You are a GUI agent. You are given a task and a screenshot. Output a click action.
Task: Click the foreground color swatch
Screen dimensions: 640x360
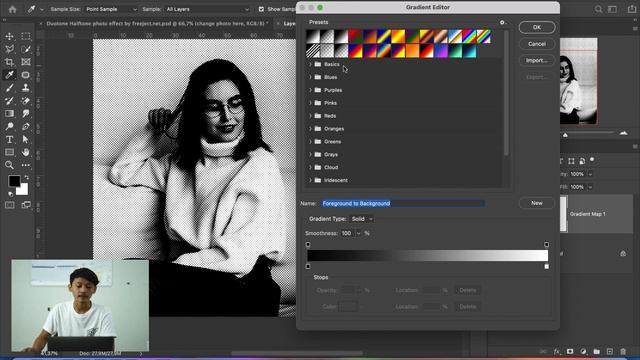click(x=14, y=180)
